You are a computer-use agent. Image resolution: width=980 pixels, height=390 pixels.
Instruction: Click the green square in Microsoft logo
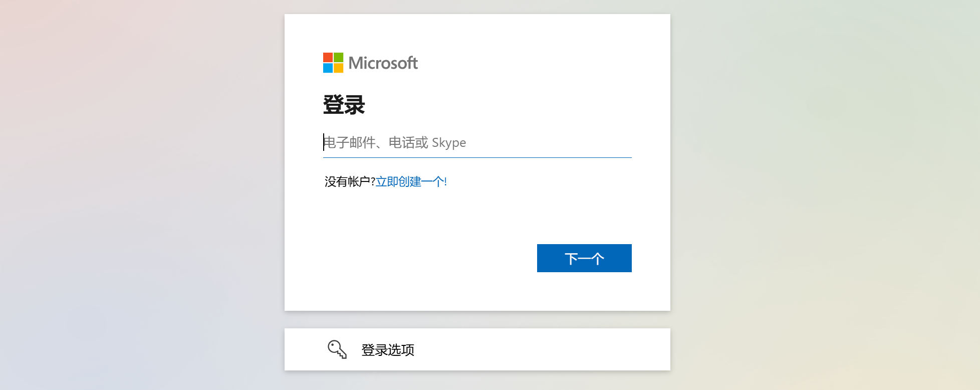point(339,57)
